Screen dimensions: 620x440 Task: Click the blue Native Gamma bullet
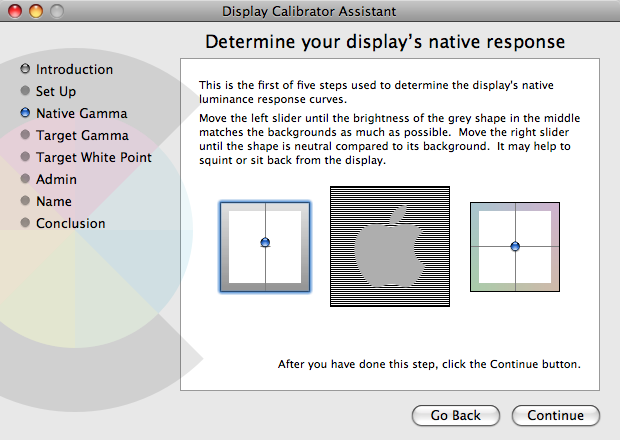point(25,114)
